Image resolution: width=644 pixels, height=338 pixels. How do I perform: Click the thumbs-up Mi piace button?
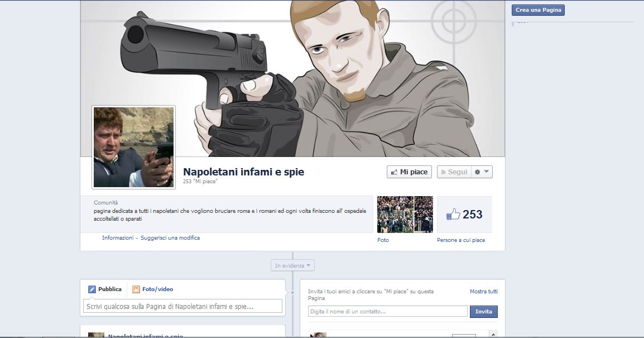(409, 172)
